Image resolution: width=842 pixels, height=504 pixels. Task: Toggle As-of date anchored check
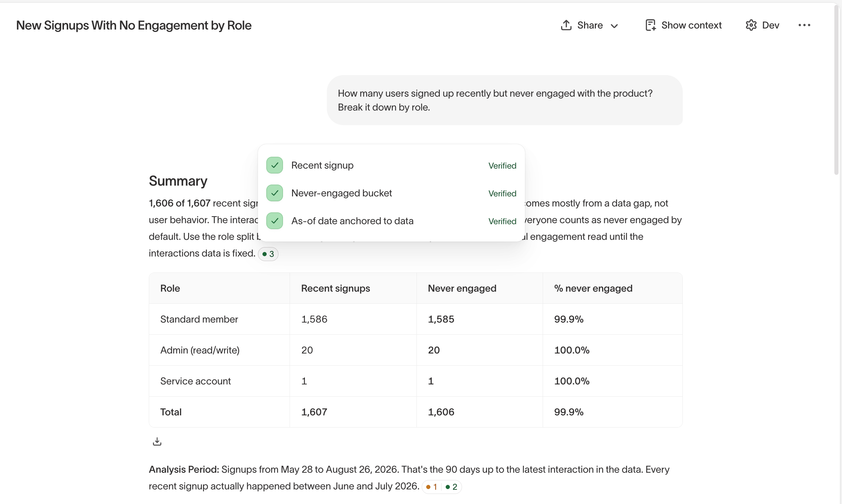tap(275, 221)
